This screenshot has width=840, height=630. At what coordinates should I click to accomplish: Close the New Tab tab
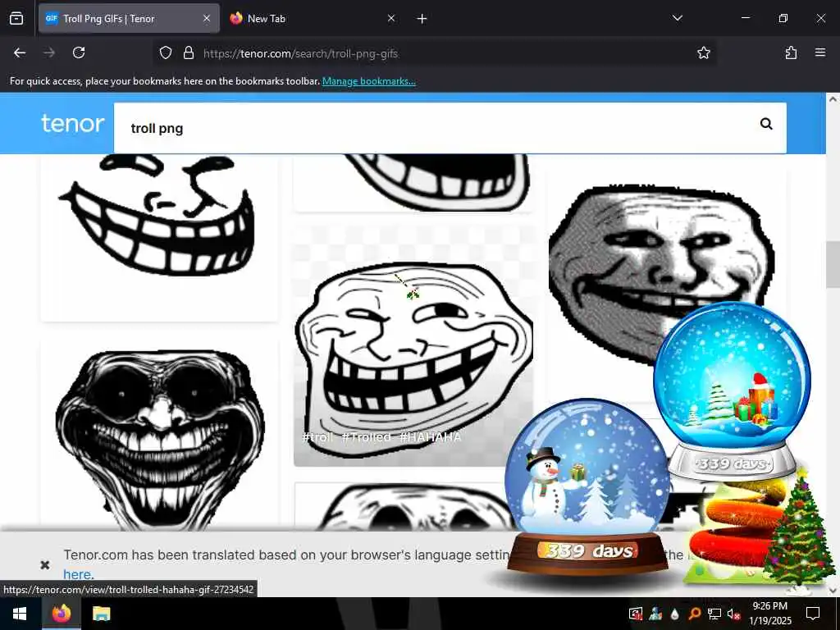pos(391,19)
